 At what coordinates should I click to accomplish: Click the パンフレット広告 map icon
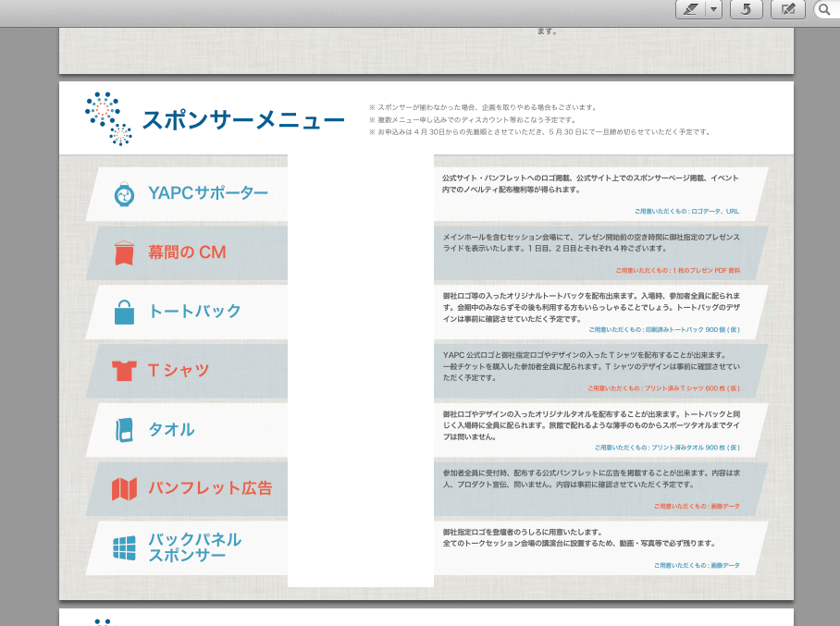coord(124,488)
